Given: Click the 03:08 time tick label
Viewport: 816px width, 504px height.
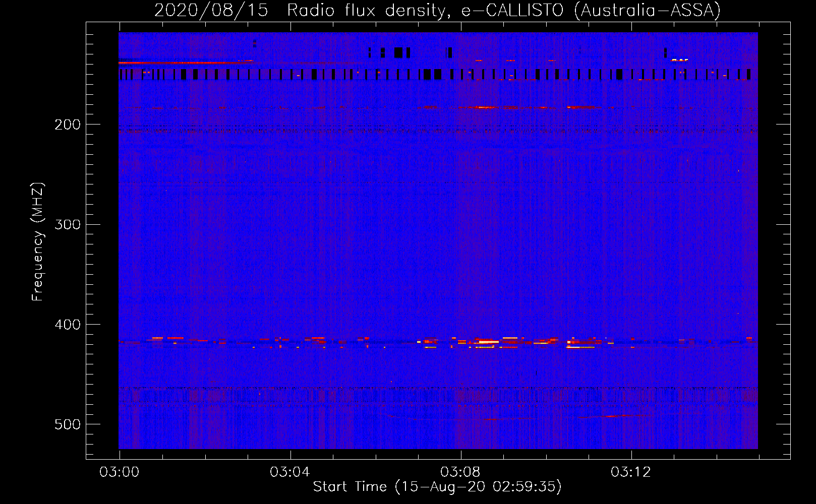Looking at the screenshot, I should coord(460,472).
